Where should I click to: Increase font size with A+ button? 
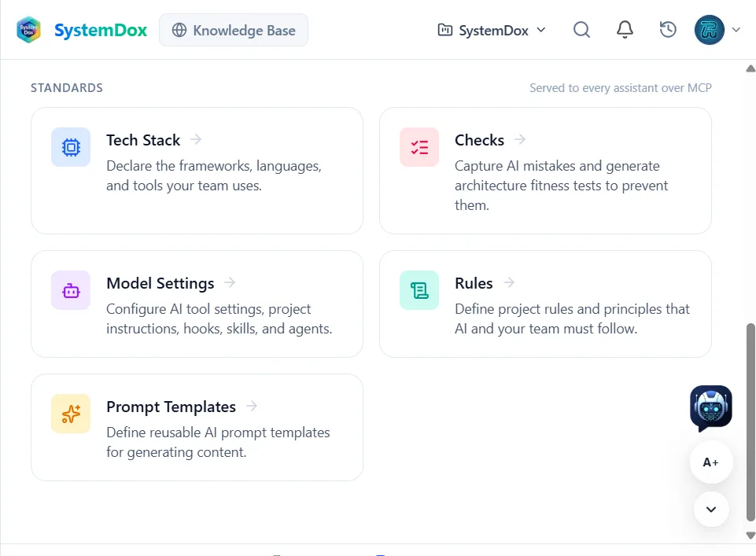click(711, 462)
